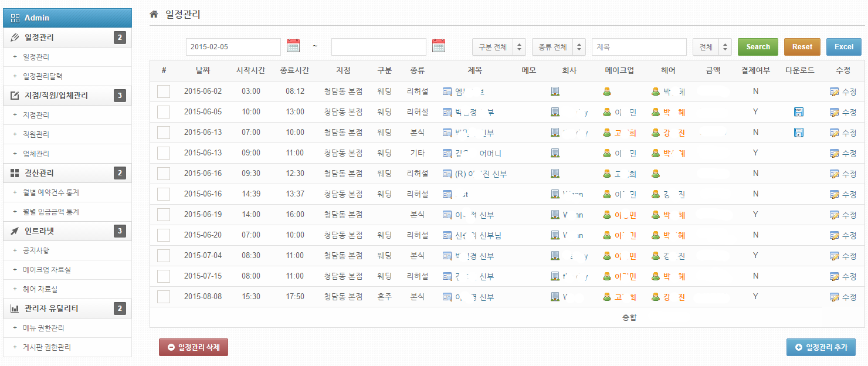Screen dimensions: 868x366
Task: Click download disk icon for 2015-06-05 row
Action: 798,112
